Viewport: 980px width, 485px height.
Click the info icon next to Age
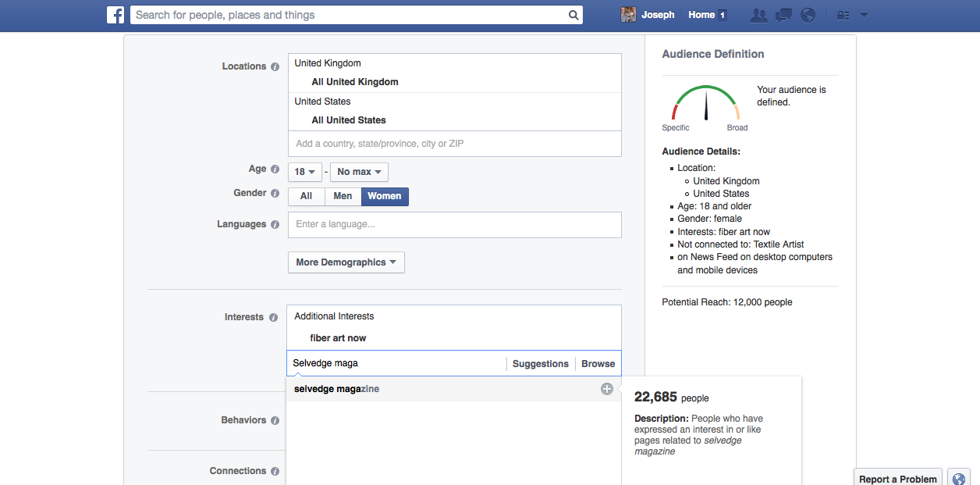(275, 169)
